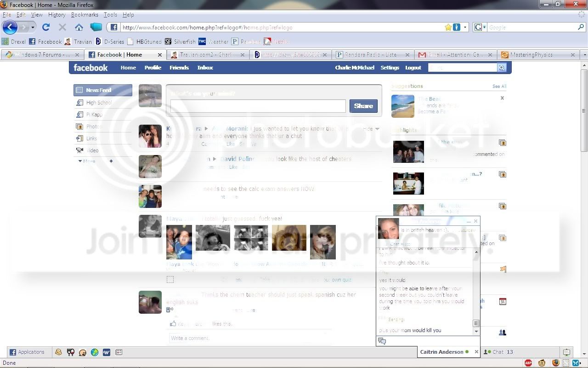Open the Charlie McMichael profile link

(355, 68)
